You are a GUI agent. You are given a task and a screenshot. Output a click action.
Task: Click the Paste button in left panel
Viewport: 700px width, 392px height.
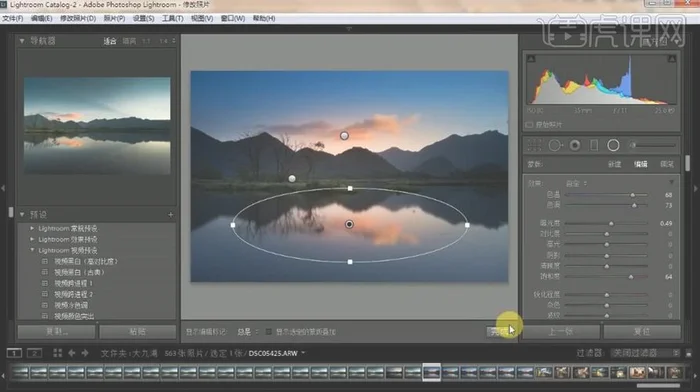138,332
